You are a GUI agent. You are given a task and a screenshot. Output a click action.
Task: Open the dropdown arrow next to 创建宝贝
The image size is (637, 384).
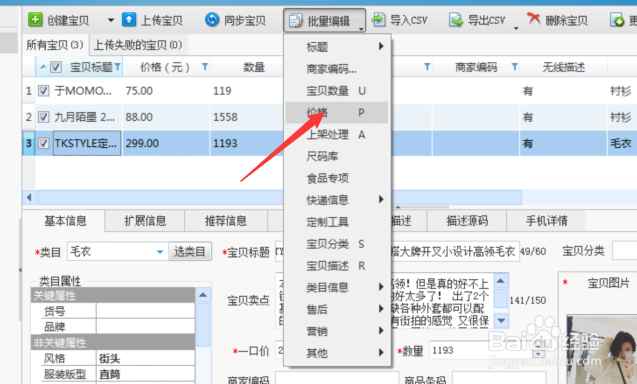(x=110, y=20)
